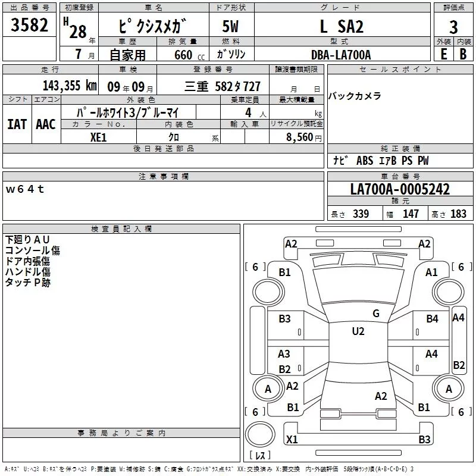Click the grade field L SA2

point(342,26)
